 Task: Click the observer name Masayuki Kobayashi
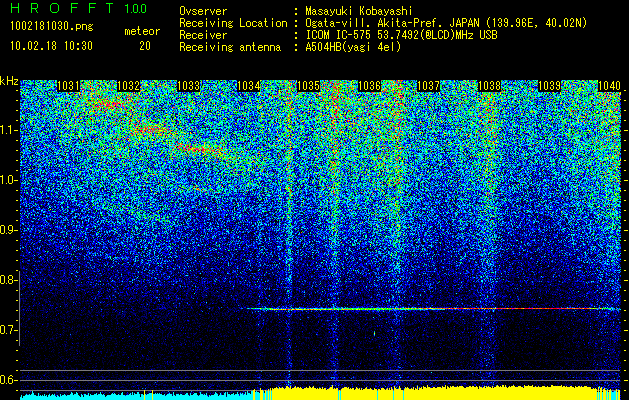(359, 12)
